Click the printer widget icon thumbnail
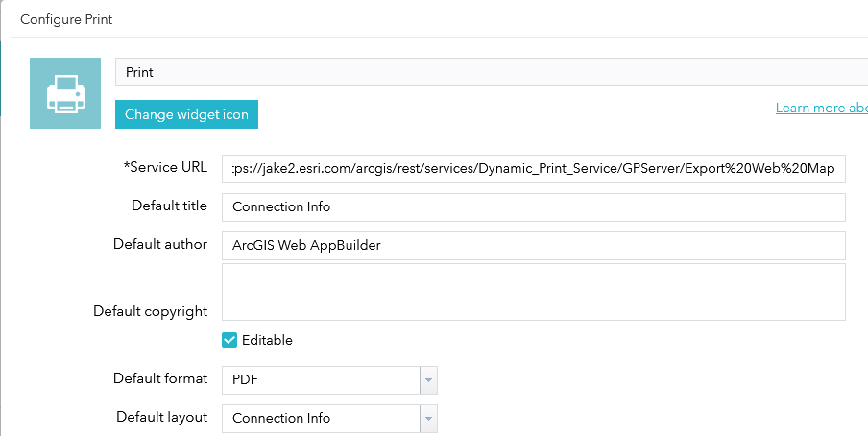 pyautogui.click(x=65, y=93)
